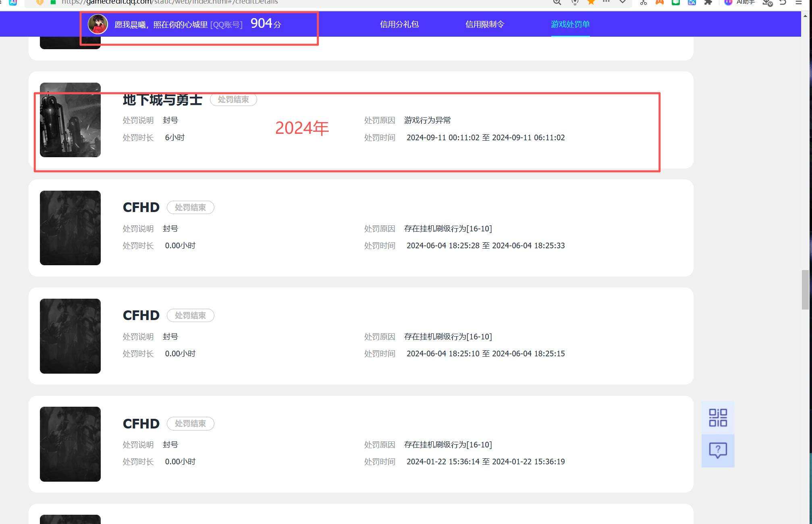Click the orange bookmark star icon
Viewport: 812px width, 524px height.
(591, 2)
